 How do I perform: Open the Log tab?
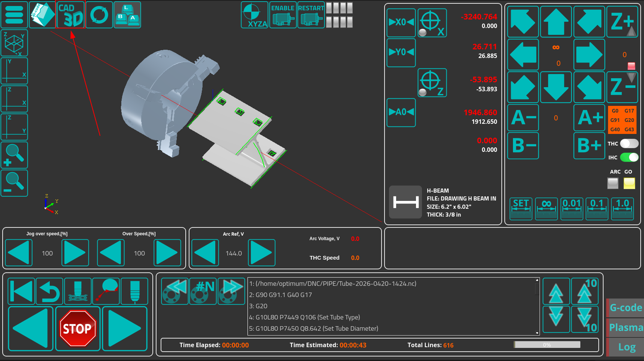tap(626, 347)
